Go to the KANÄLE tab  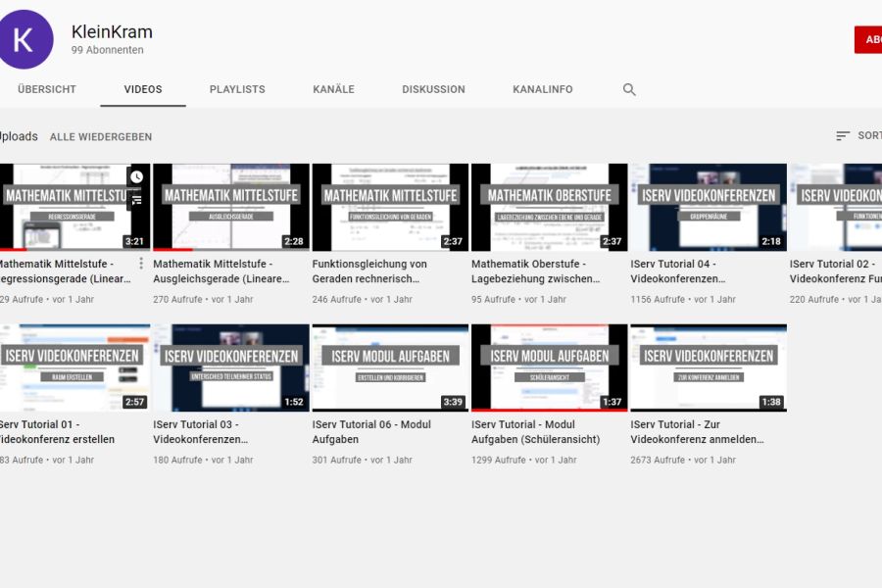(x=333, y=89)
